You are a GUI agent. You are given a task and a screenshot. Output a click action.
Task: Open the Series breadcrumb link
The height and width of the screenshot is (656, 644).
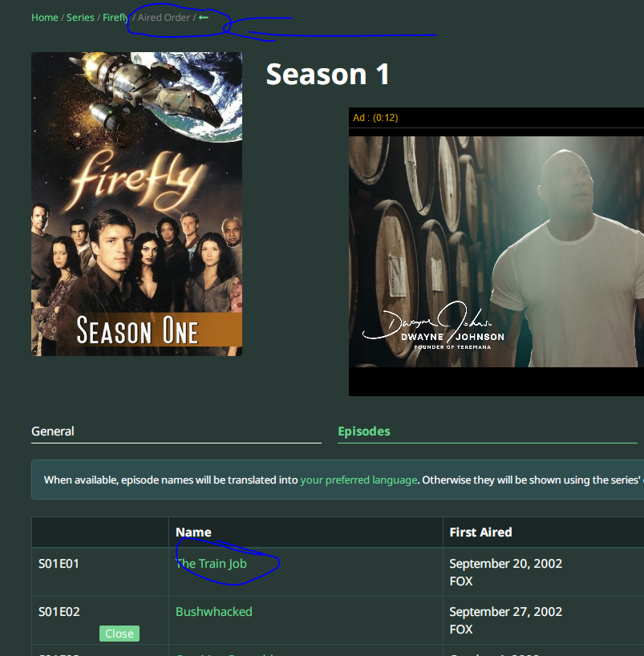click(x=80, y=18)
